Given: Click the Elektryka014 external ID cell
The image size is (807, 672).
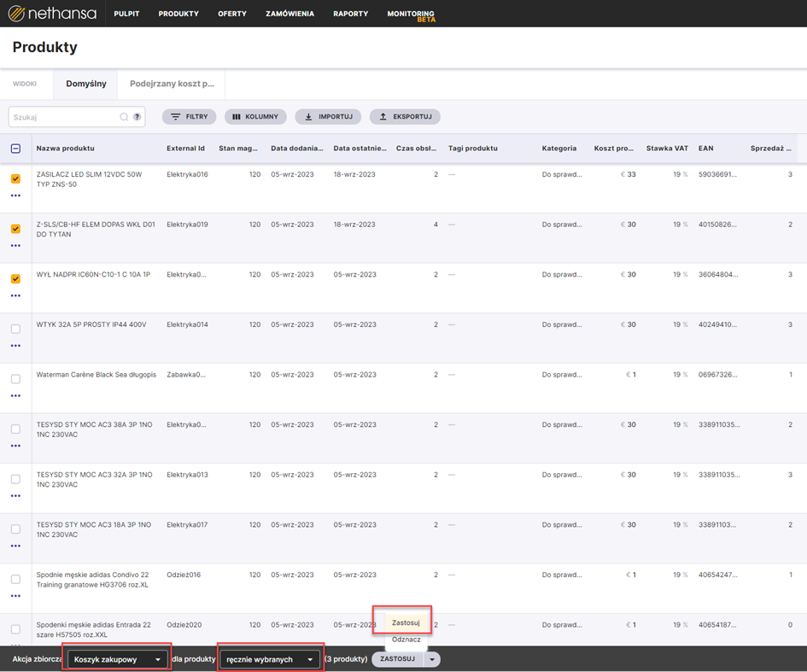Looking at the screenshot, I should tap(187, 324).
